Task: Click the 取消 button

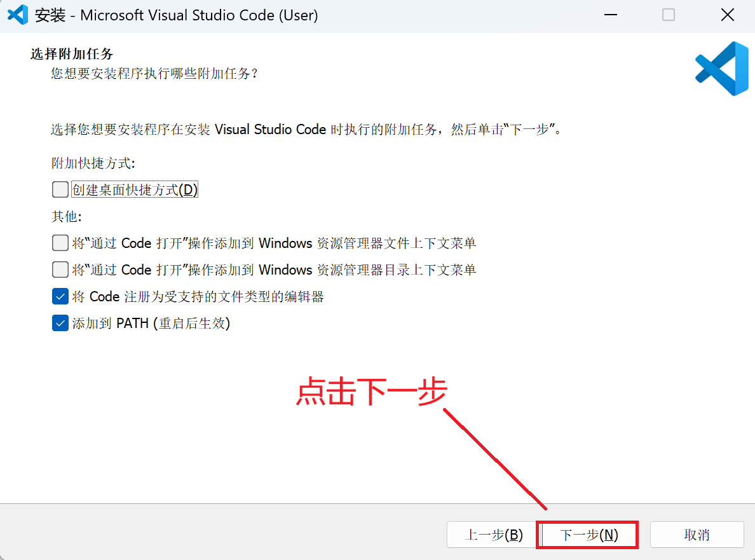Action: coord(697,535)
